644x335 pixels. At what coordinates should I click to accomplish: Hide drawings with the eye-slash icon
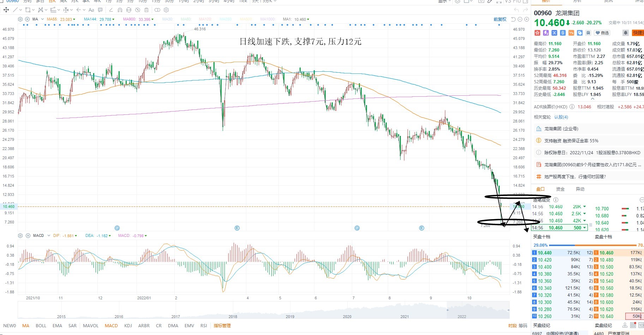click(x=138, y=10)
